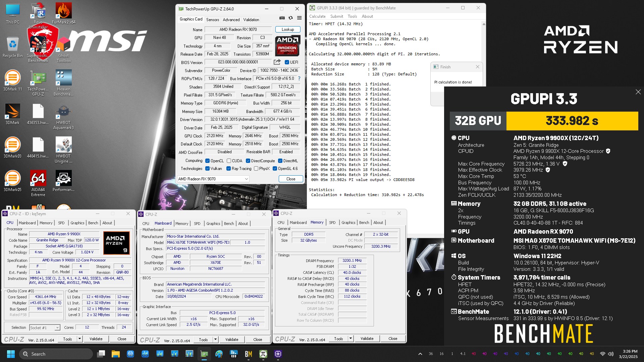Toggle the PhysX checkbox
This screenshot has width=644, height=362.
coord(256,169)
